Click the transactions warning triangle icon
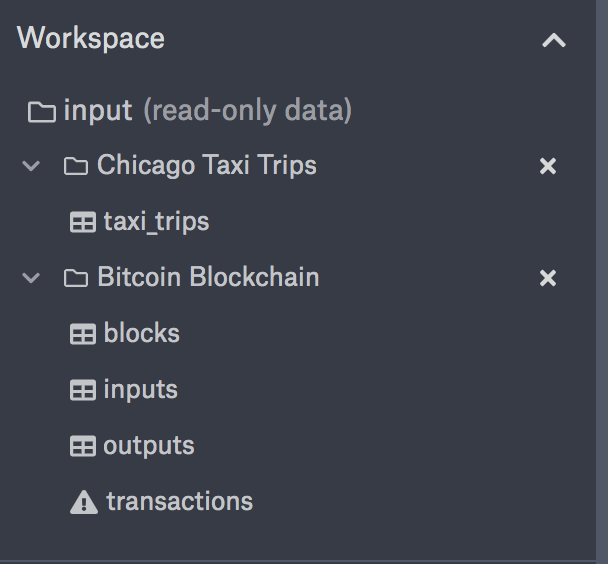This screenshot has height=564, width=608. (x=84, y=502)
